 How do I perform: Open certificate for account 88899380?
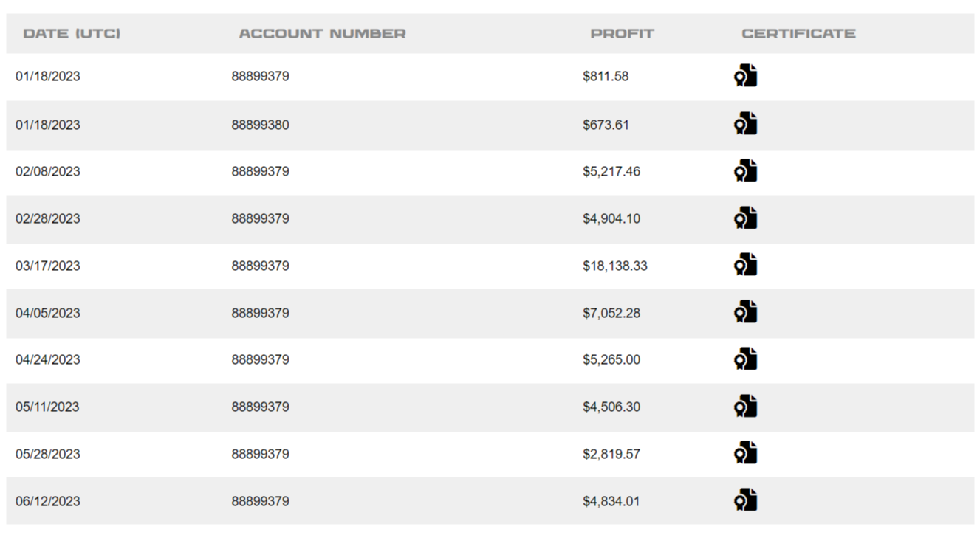pyautogui.click(x=746, y=124)
